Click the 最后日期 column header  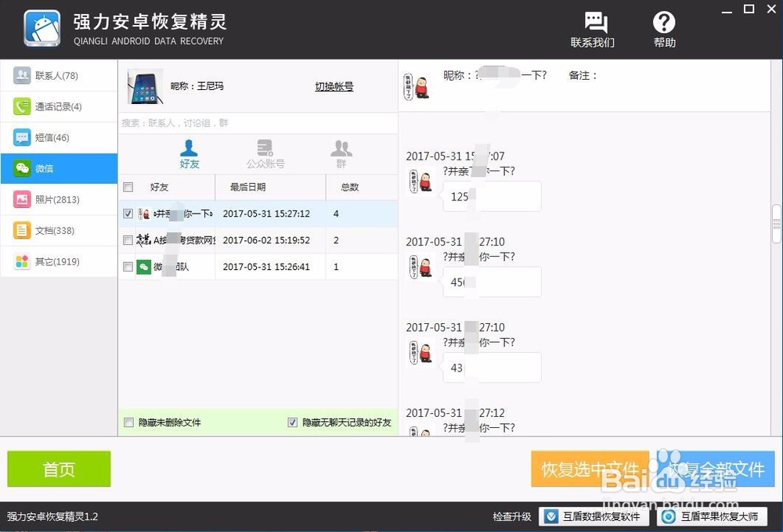tap(270, 187)
